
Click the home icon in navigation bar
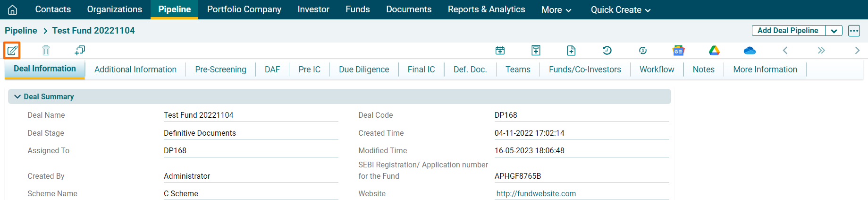[x=13, y=9]
